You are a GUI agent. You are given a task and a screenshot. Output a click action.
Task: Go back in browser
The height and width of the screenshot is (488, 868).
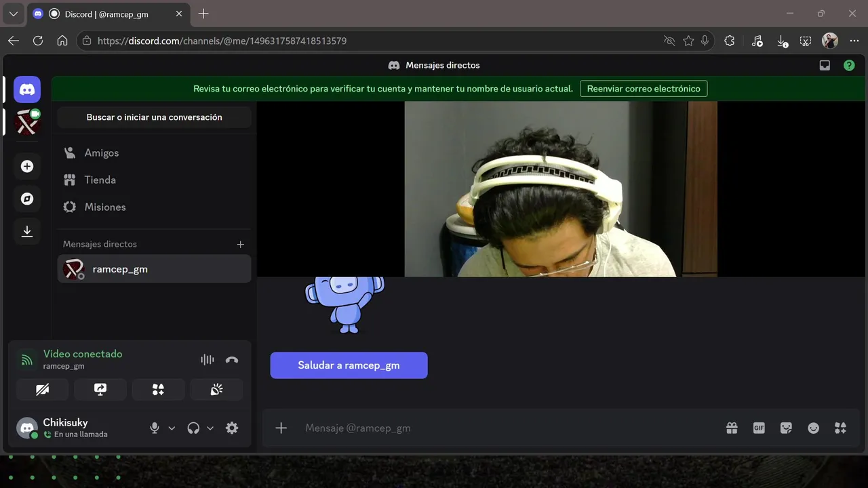pos(14,41)
